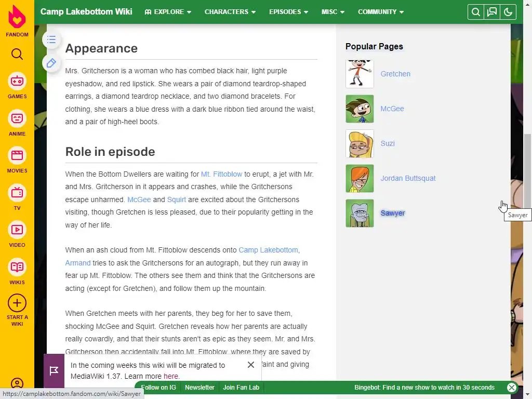Click Newsletter in bottom bar
532x399 pixels.
click(199, 388)
